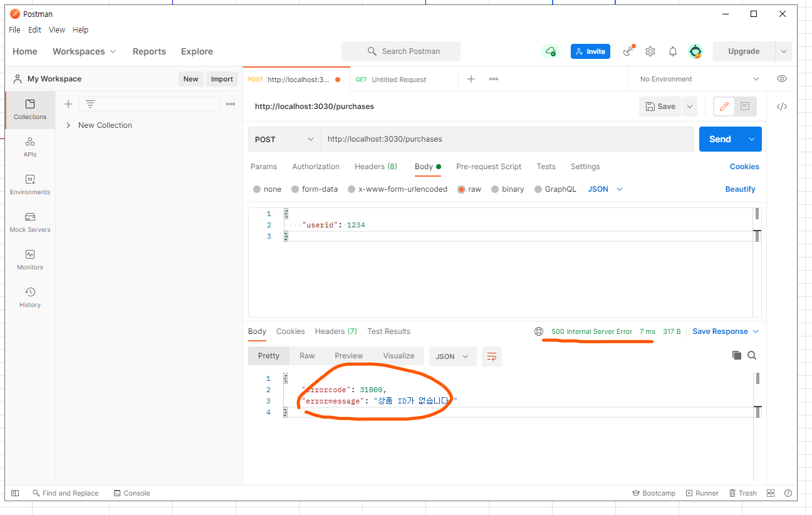This screenshot has width=812, height=515.
Task: Switch to the Raw response view
Action: 307,356
